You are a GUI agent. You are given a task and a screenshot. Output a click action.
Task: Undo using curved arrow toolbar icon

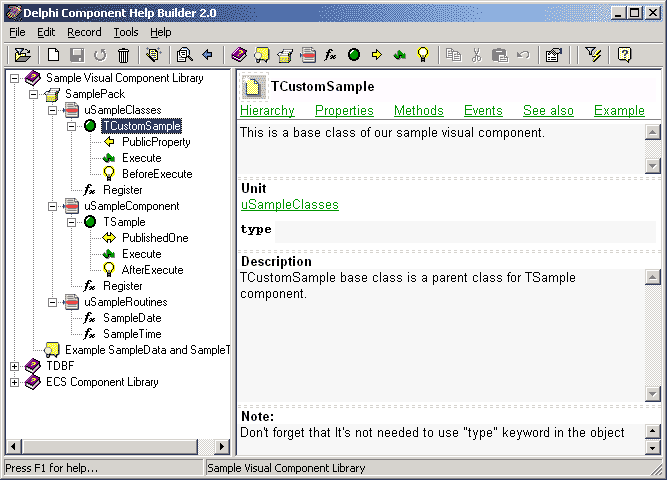523,55
